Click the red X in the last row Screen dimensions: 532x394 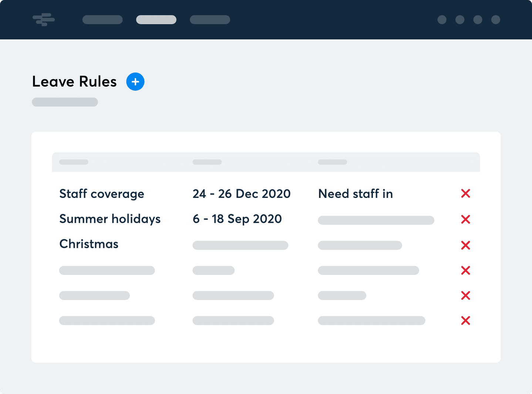pos(465,320)
